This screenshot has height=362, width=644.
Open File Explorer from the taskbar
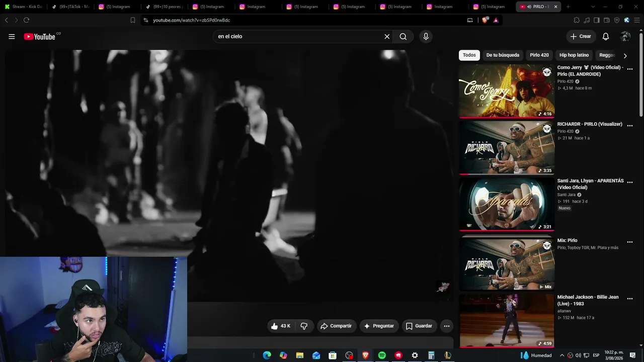pyautogui.click(x=299, y=355)
